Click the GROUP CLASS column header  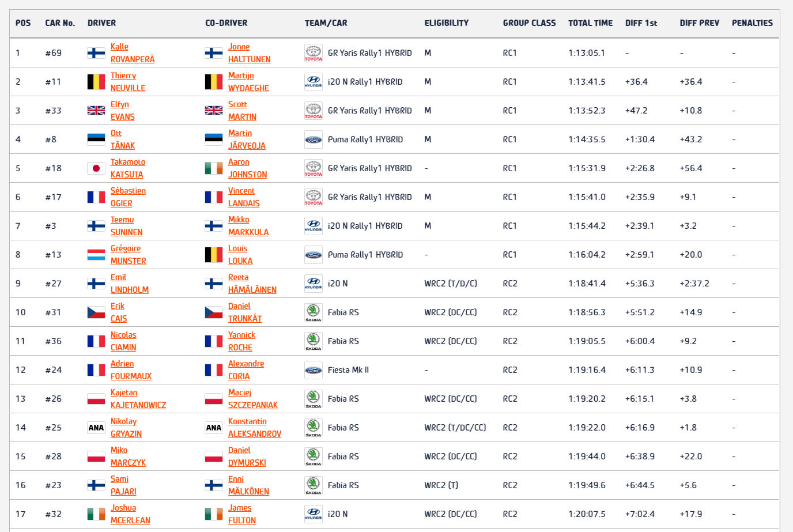(530, 23)
